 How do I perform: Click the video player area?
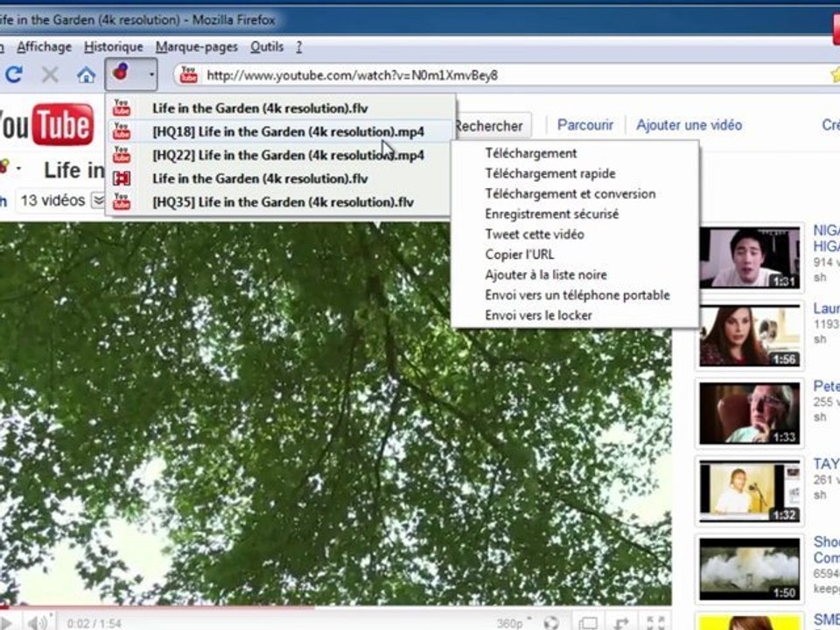pos(335,414)
